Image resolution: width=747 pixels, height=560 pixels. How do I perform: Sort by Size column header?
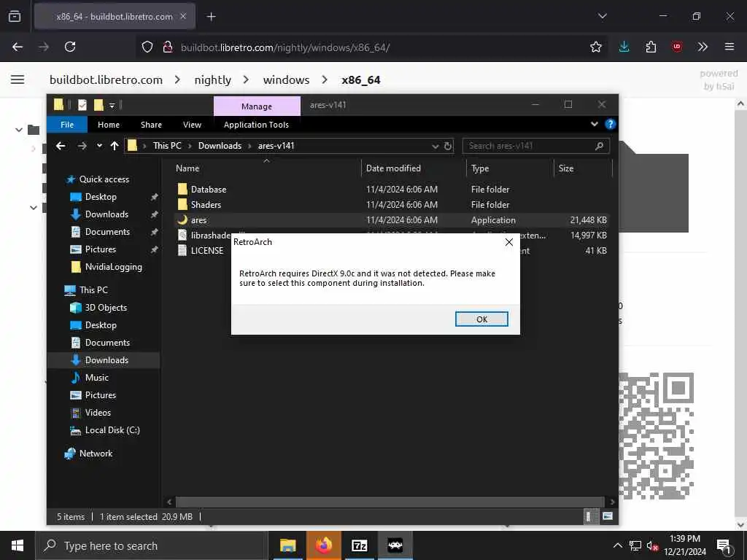[x=566, y=168]
